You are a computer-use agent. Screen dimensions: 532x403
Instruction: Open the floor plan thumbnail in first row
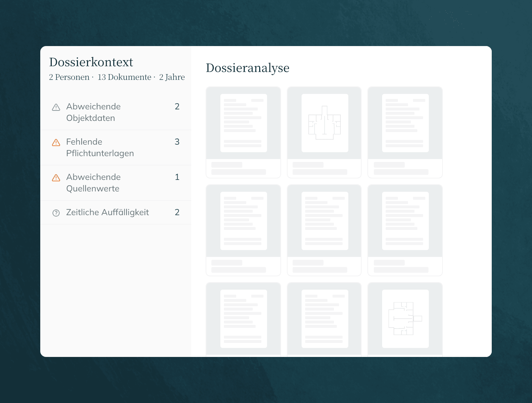pos(324,132)
